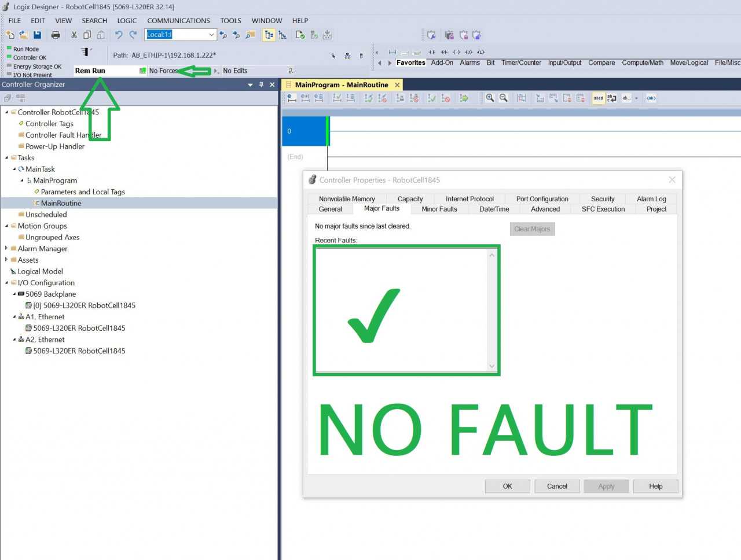Click the Verify Controller icon
741x560 pixels.
[314, 35]
